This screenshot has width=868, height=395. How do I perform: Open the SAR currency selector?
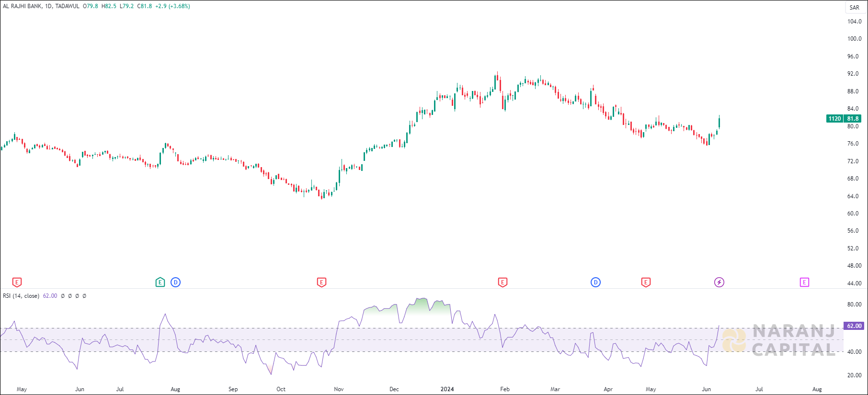point(855,8)
